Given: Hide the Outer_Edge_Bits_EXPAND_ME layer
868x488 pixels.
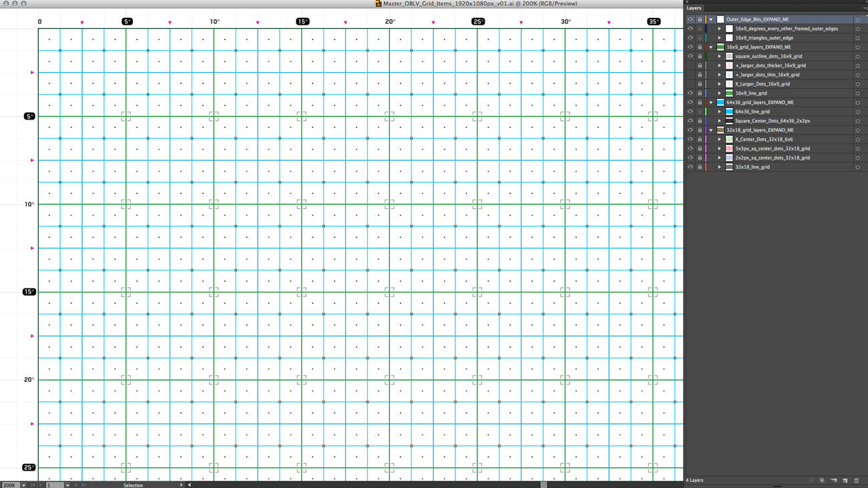Looking at the screenshot, I should coord(690,19).
